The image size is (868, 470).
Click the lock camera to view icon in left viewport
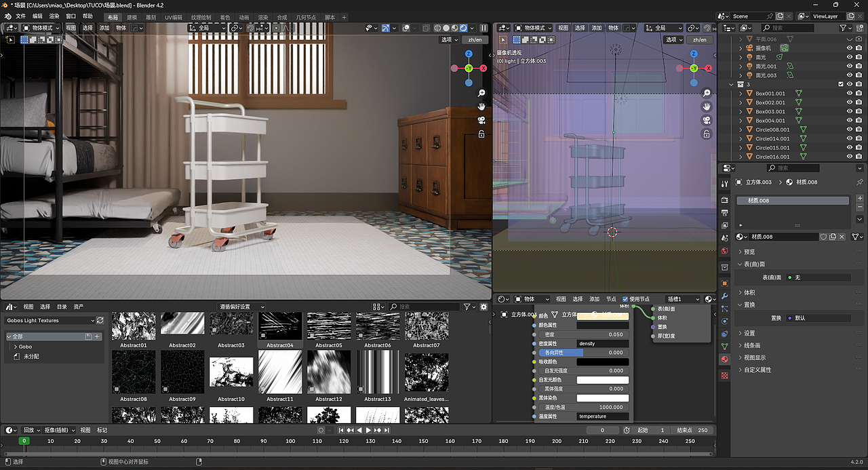coord(481,134)
